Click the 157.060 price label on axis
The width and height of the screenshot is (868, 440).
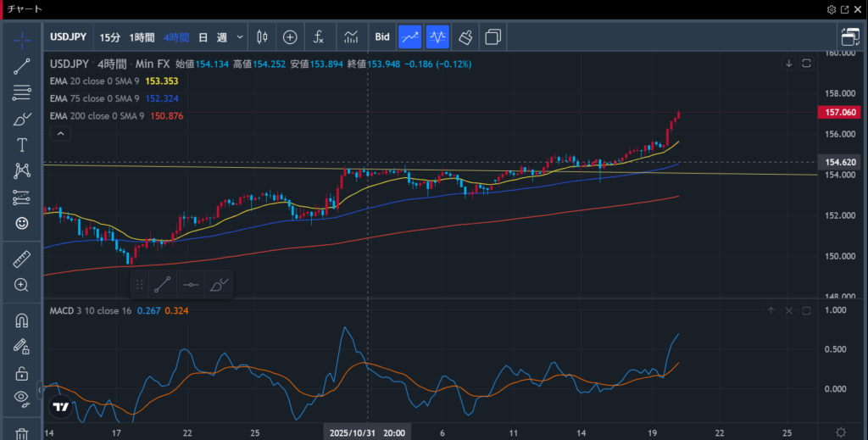point(837,112)
